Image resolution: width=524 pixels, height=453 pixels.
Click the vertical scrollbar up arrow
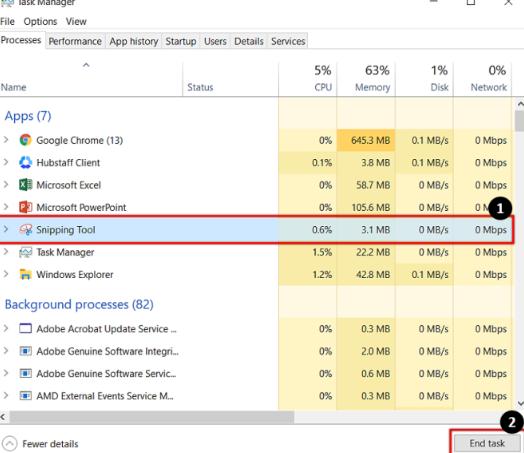point(520,104)
